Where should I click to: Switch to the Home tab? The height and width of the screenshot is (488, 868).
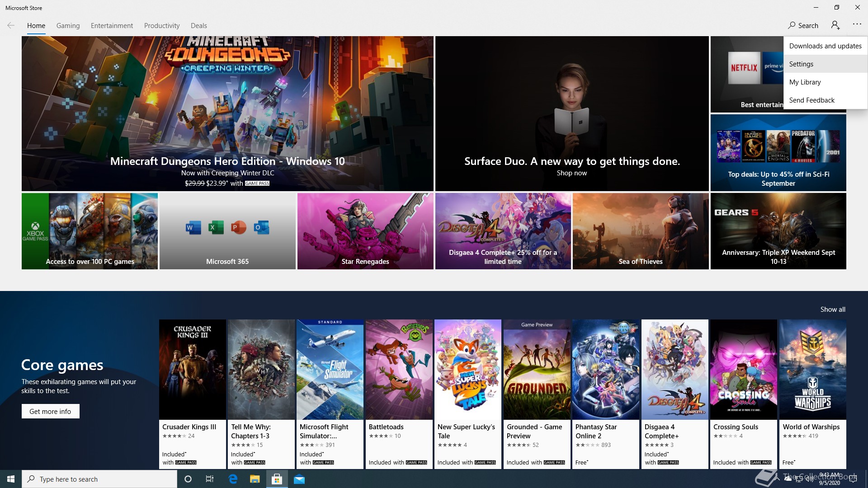36,26
